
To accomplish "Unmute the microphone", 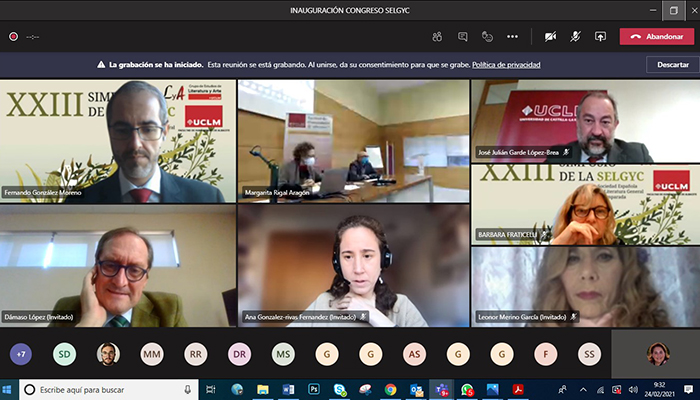I will click(575, 36).
